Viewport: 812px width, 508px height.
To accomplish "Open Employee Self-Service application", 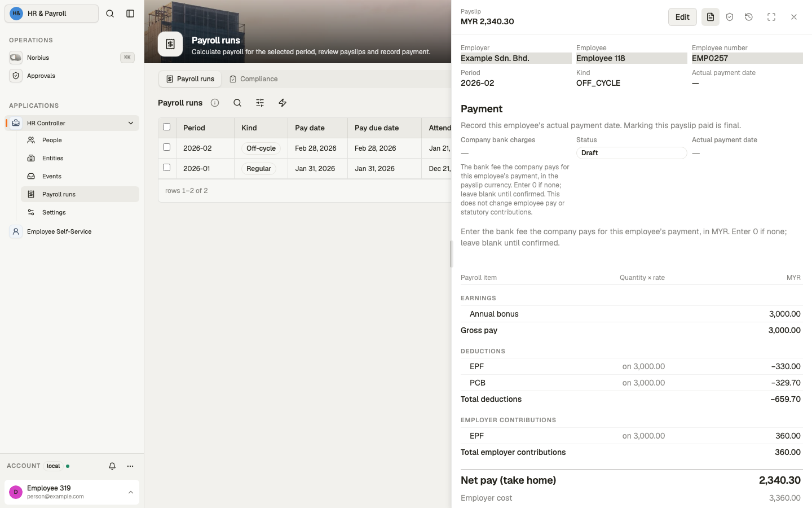I will [72, 231].
